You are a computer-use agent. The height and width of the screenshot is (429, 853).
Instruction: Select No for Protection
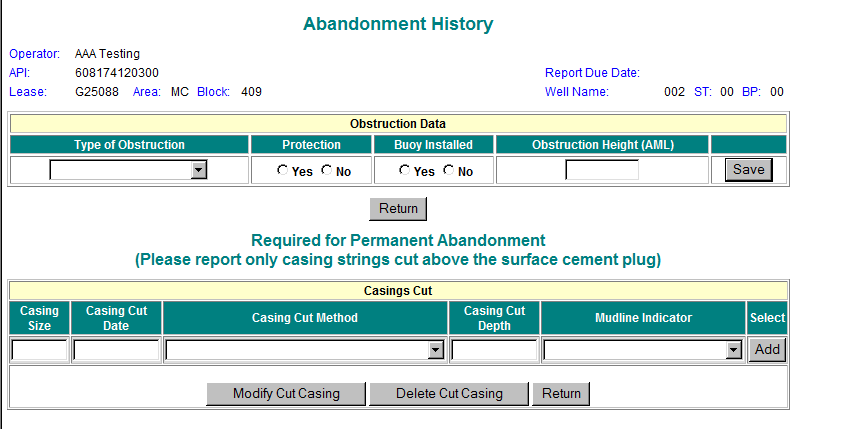pyautogui.click(x=327, y=170)
